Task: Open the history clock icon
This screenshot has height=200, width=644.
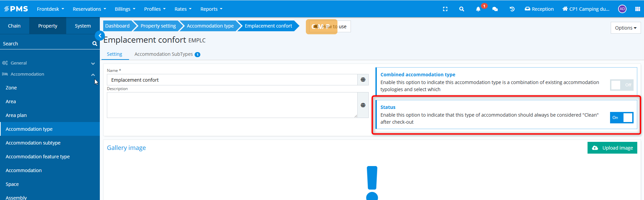Action: click(512, 9)
